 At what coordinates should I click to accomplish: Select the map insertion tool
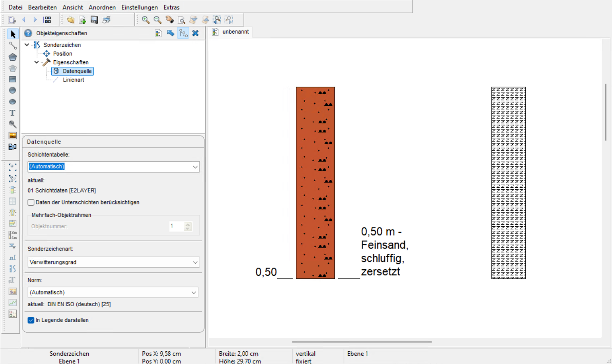pyautogui.click(x=13, y=146)
